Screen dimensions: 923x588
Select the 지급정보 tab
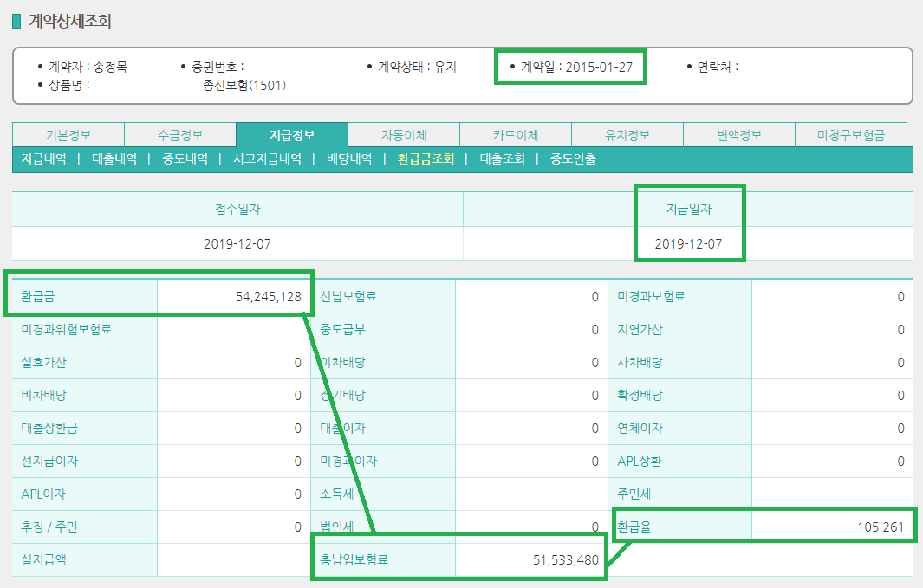pos(292,135)
